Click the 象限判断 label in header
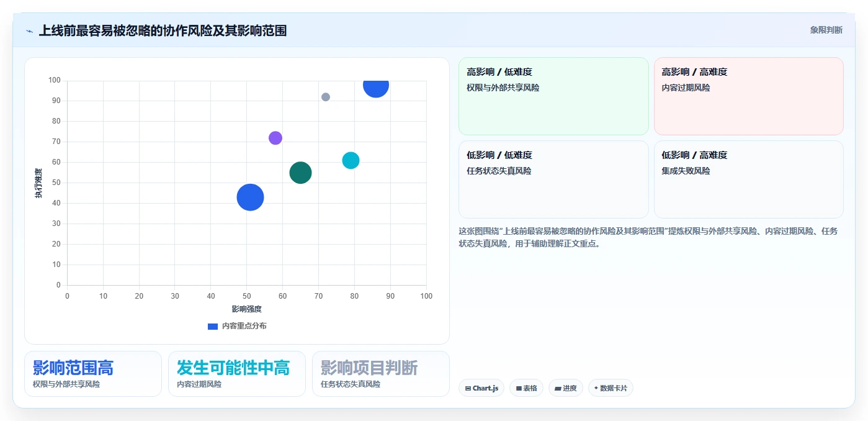Screen dimensions: 868x421 point(826,30)
